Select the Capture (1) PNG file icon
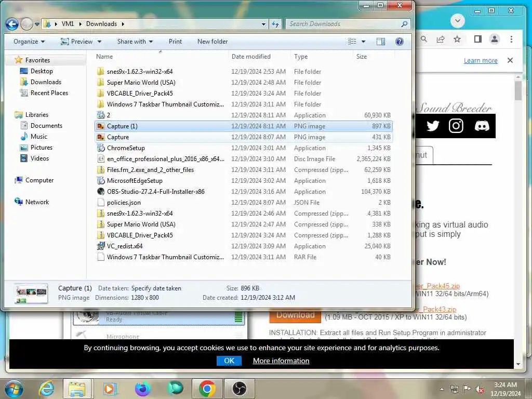This screenshot has width=532, height=399. [100, 126]
